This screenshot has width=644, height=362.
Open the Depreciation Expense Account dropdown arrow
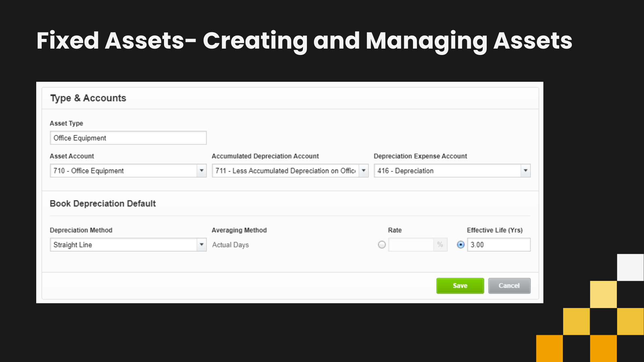tap(526, 171)
